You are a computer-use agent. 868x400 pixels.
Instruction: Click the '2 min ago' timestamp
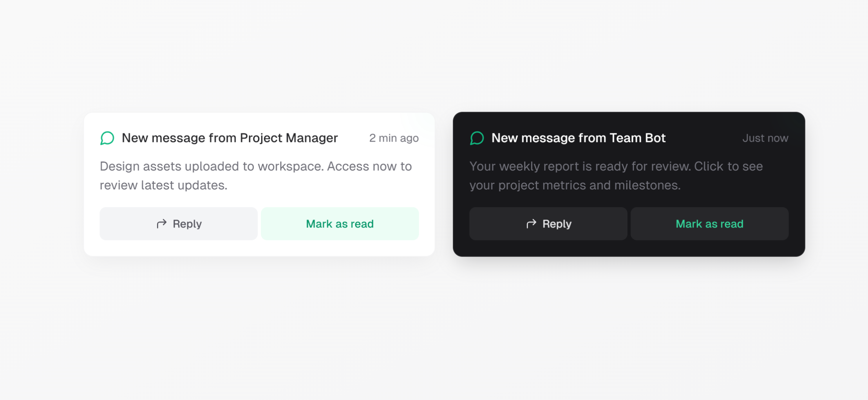pyautogui.click(x=394, y=138)
